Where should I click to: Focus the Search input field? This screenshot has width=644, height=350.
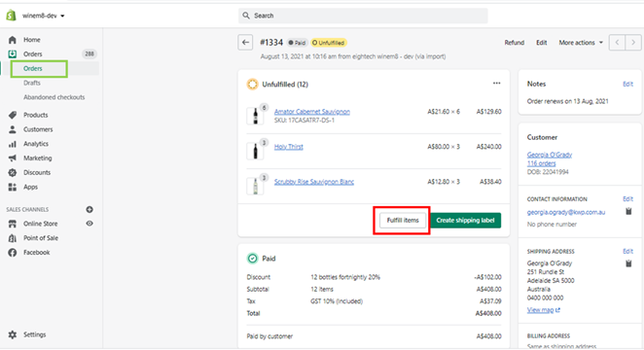363,16
